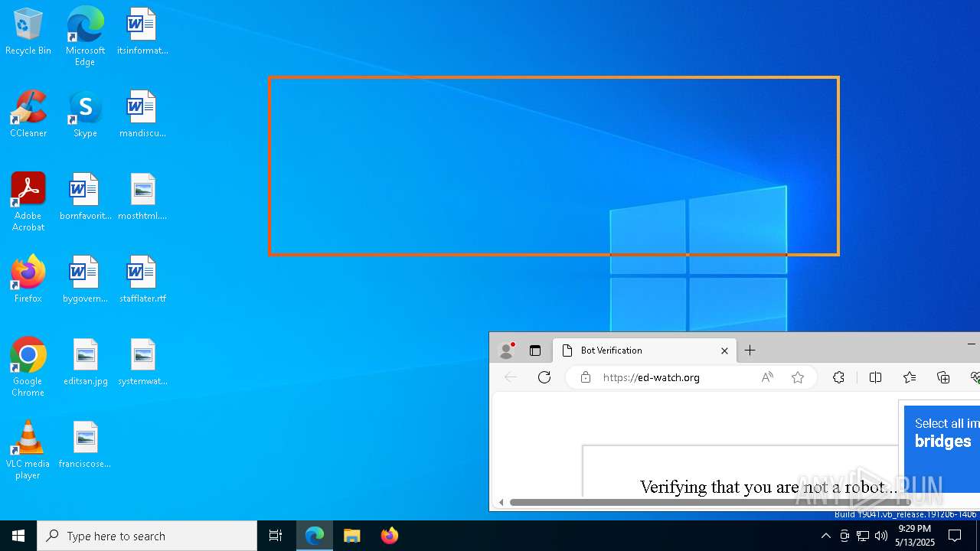Screen dimensions: 980x551
Task: Open the Action Center notifications icon
Action: [955, 536]
